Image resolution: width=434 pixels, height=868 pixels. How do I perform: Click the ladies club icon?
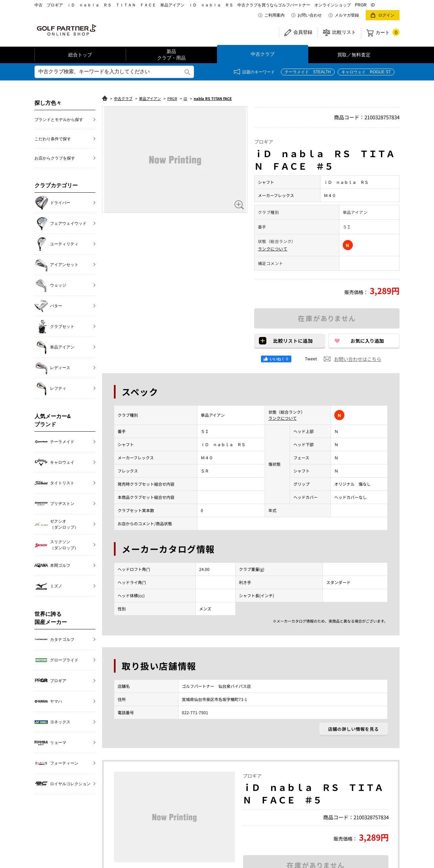42,368
